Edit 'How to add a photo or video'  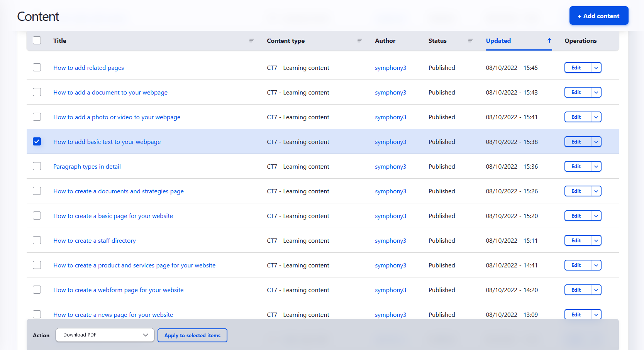[x=578, y=117]
